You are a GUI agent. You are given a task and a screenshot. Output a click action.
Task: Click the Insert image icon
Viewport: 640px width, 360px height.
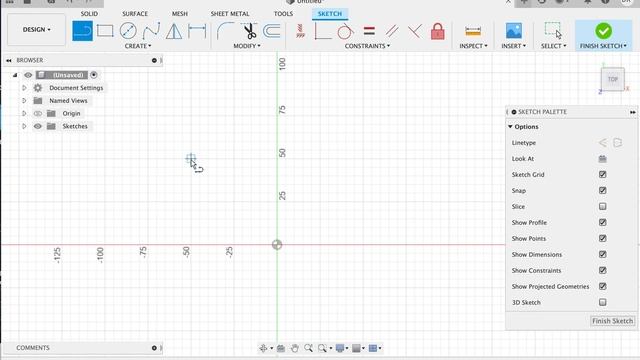[x=513, y=31]
